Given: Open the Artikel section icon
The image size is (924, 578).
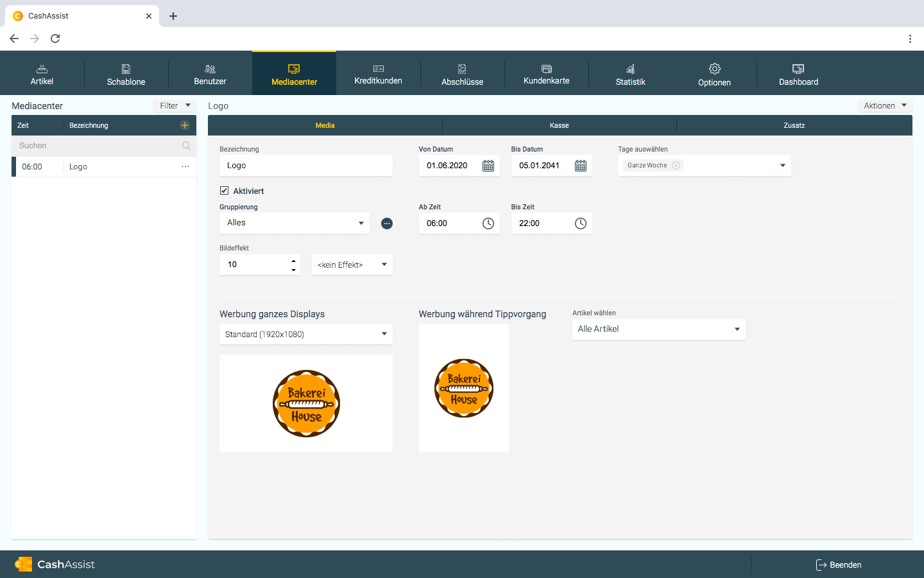Looking at the screenshot, I should [x=42, y=69].
